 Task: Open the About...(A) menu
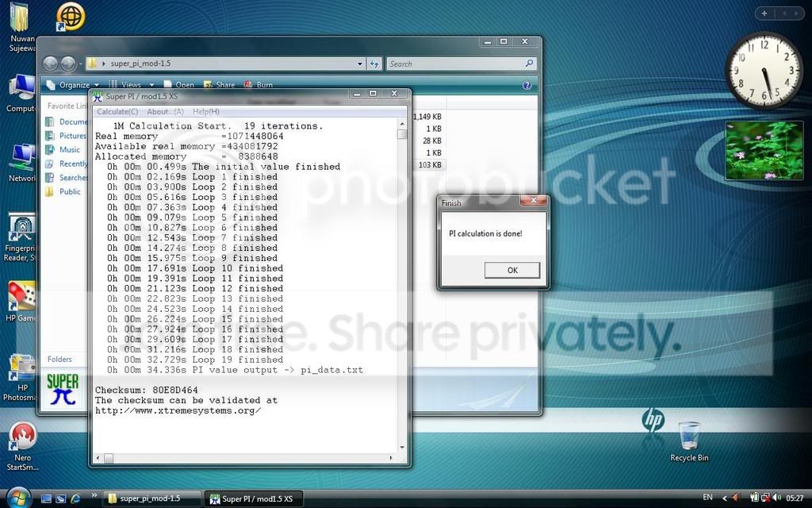(x=165, y=111)
